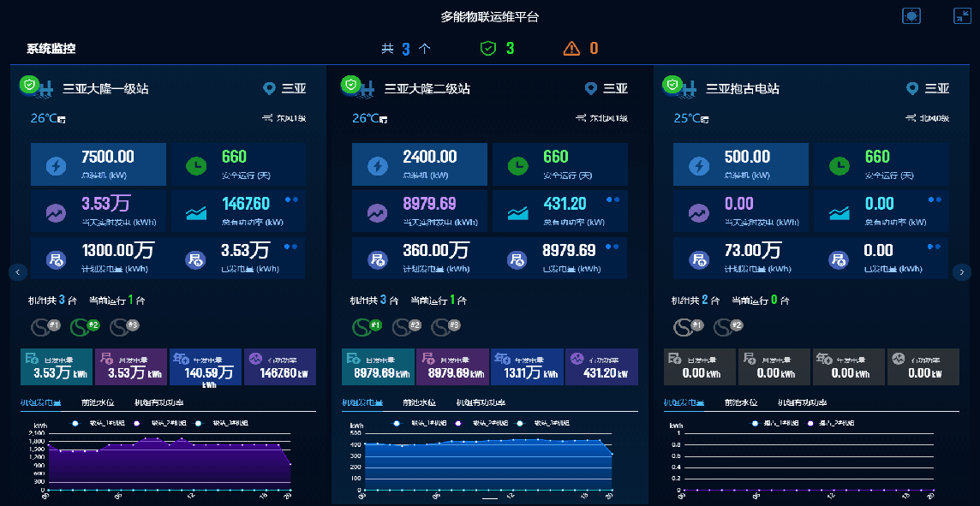
Task: Open 机组发电量 tab in 三亚抱古电站
Action: coord(684,403)
